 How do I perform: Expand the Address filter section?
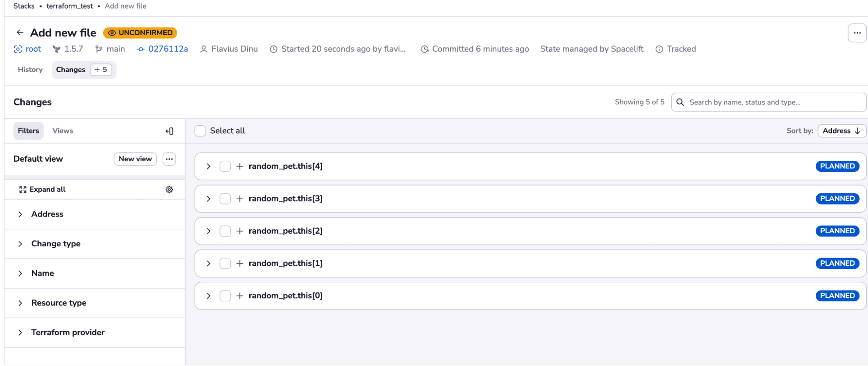tap(95, 214)
